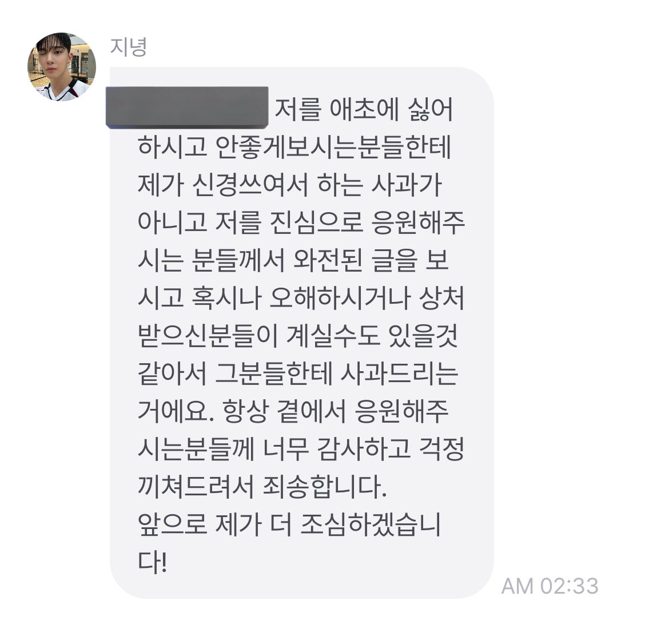Open 지녕's profile picture
669x644 pixels.
click(62, 66)
